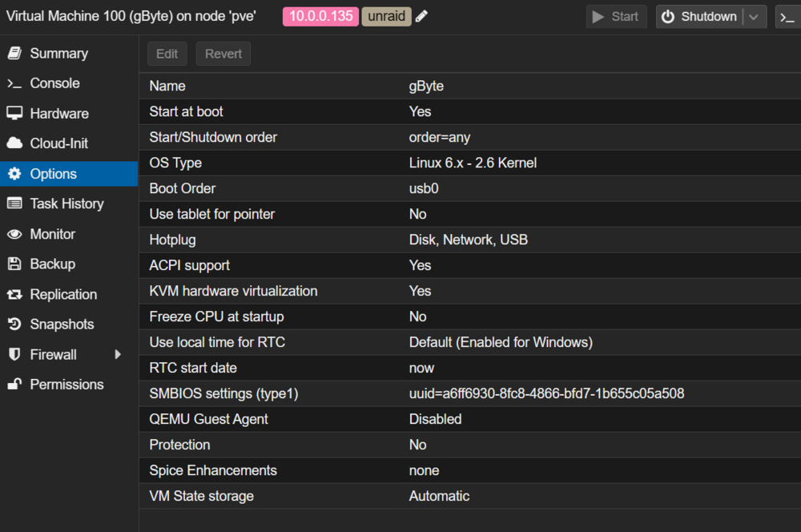Select the Name row label
The width and height of the screenshot is (801, 532).
167,86
